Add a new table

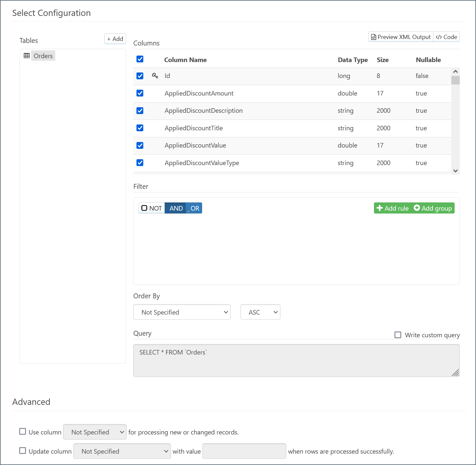tap(115, 39)
